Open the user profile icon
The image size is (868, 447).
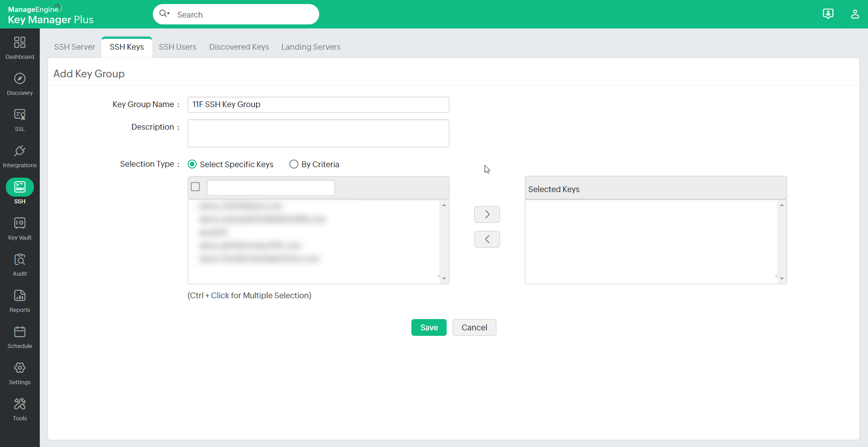coord(855,14)
